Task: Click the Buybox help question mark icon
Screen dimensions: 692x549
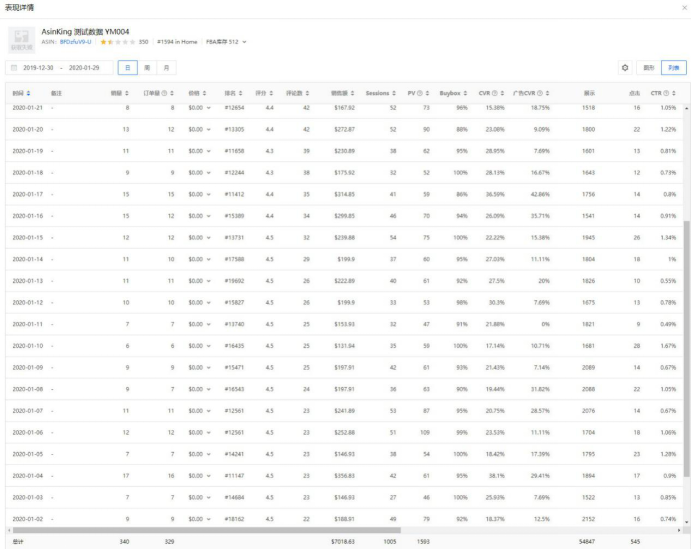Action: pyautogui.click(x=468, y=93)
